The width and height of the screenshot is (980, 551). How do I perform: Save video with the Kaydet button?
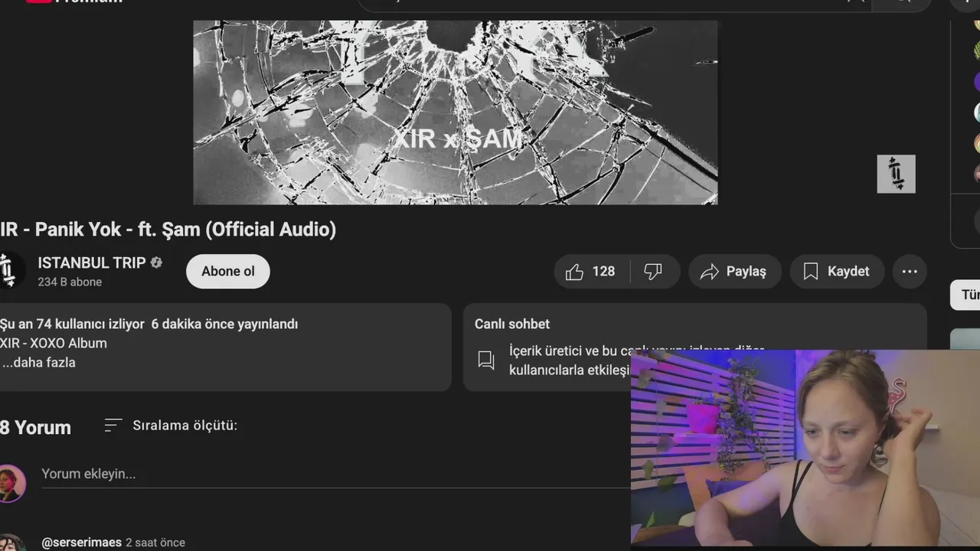point(837,272)
